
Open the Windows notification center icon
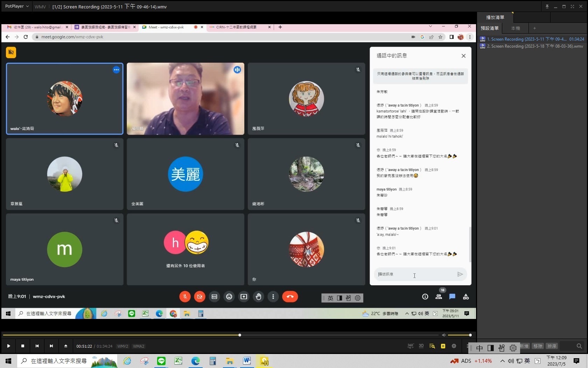576,361
